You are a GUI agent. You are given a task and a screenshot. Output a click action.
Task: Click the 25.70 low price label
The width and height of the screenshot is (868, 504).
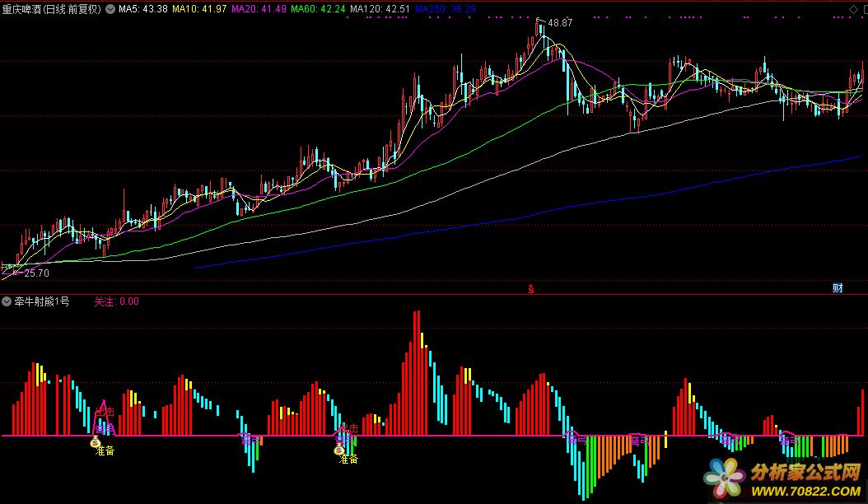(x=36, y=273)
